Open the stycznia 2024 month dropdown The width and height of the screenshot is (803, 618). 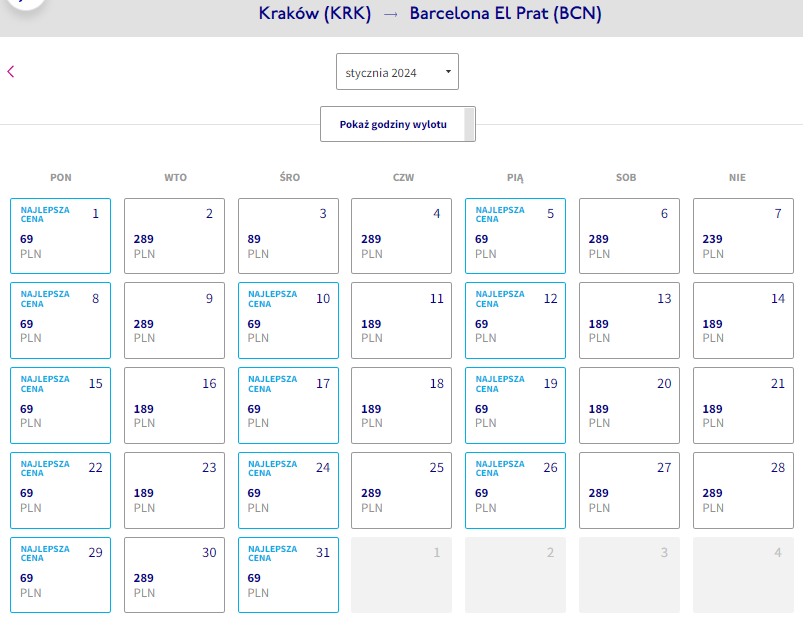(397, 72)
